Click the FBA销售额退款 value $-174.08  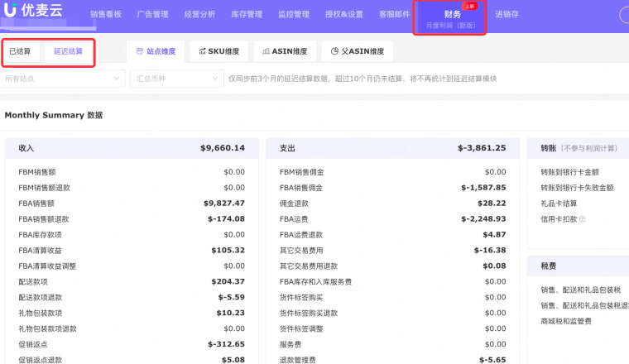point(226,219)
